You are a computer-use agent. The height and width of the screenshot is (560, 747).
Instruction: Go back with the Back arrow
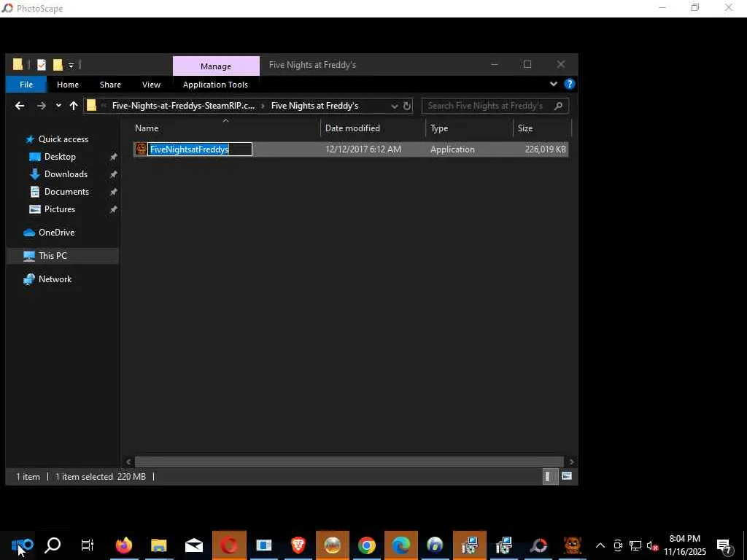pyautogui.click(x=20, y=106)
